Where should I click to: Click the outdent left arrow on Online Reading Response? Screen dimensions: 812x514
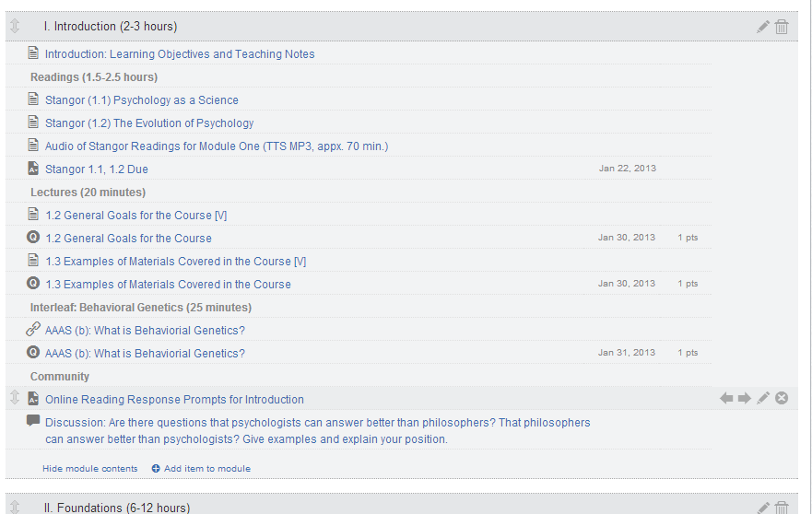click(x=726, y=398)
